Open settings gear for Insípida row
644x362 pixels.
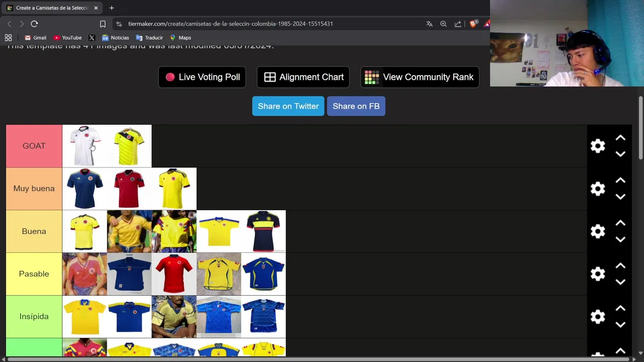click(598, 316)
